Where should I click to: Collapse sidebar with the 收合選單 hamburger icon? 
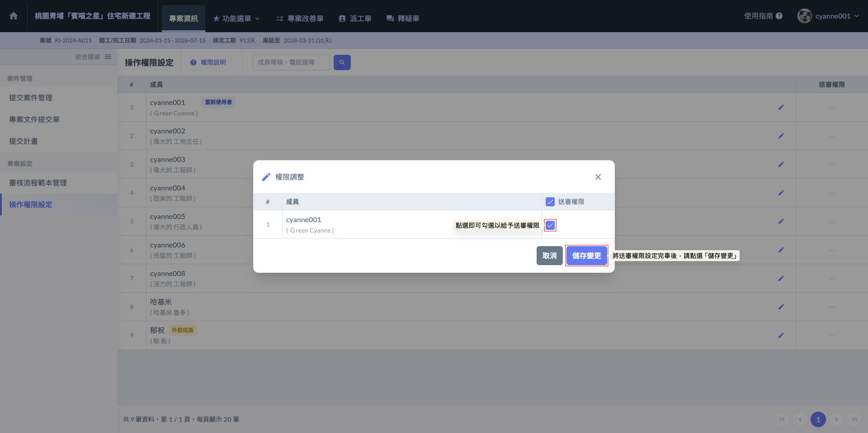[108, 57]
